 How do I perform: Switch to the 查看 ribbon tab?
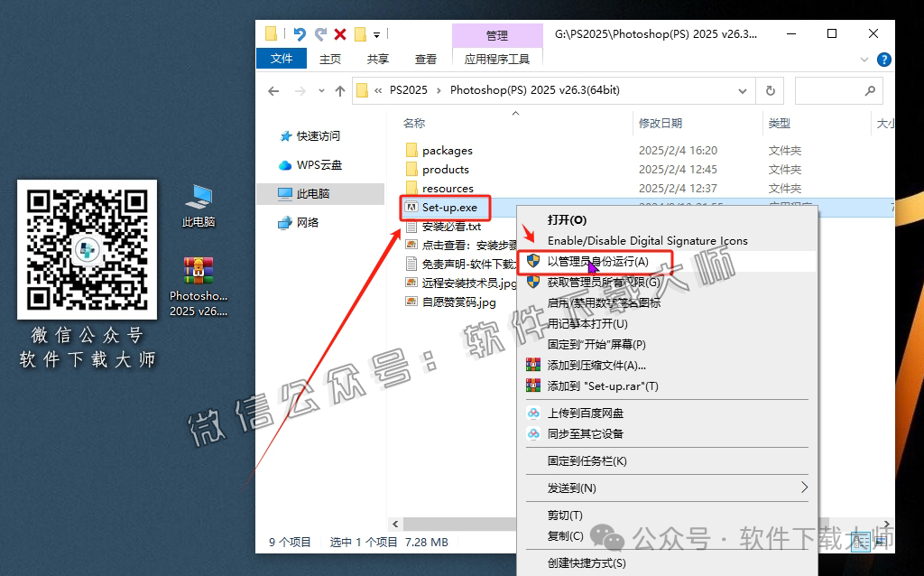[x=425, y=58]
